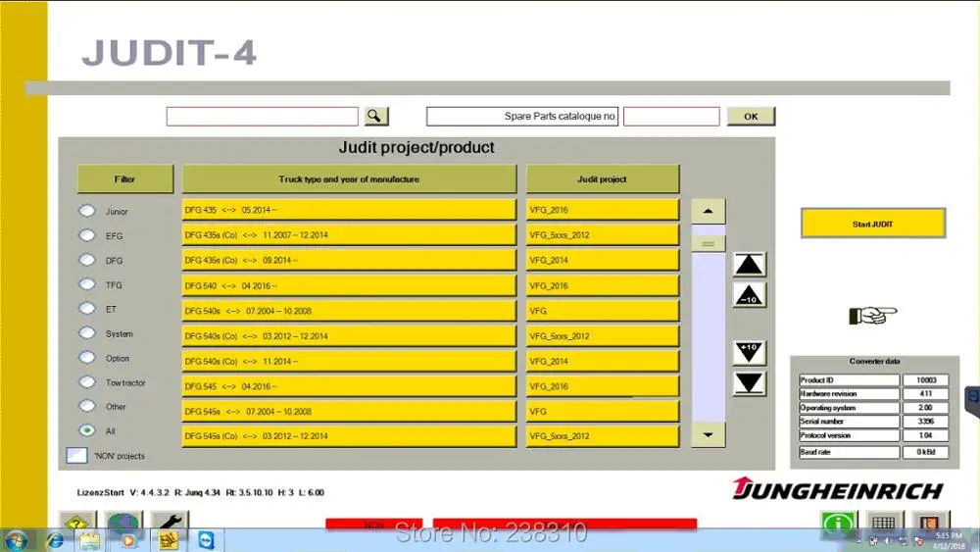This screenshot has width=980, height=552.
Task: Select the EFG filter radio button
Action: 87,235
